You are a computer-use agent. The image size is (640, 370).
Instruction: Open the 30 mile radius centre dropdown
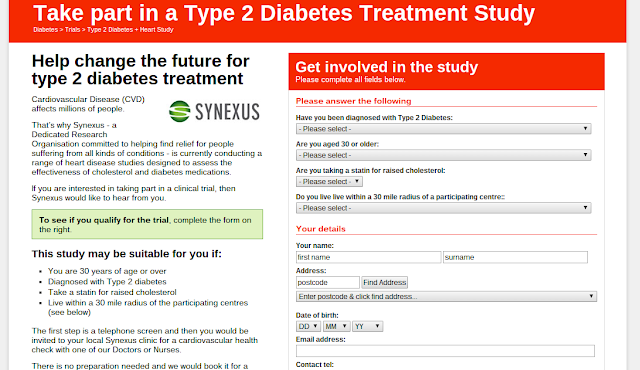(x=443, y=208)
